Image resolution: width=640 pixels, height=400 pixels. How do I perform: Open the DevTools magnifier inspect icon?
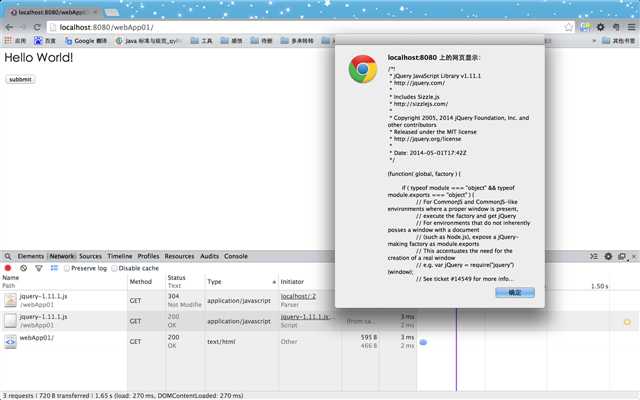click(8, 256)
